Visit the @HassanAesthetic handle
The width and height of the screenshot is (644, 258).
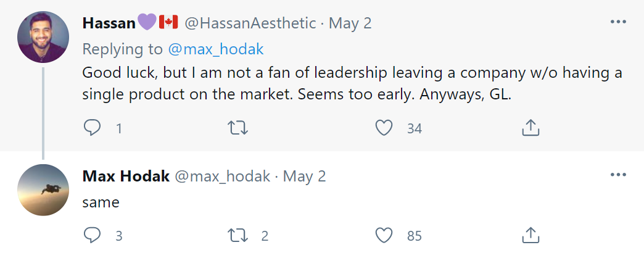[x=250, y=23]
